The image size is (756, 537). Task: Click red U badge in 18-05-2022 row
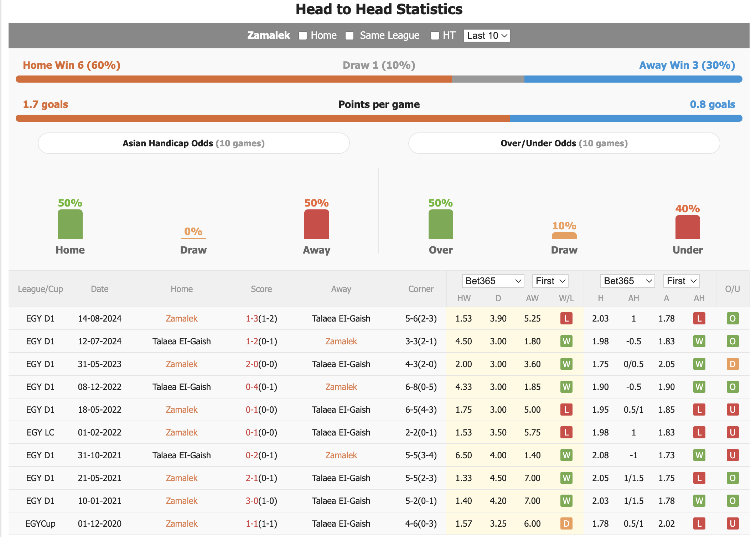coord(732,410)
